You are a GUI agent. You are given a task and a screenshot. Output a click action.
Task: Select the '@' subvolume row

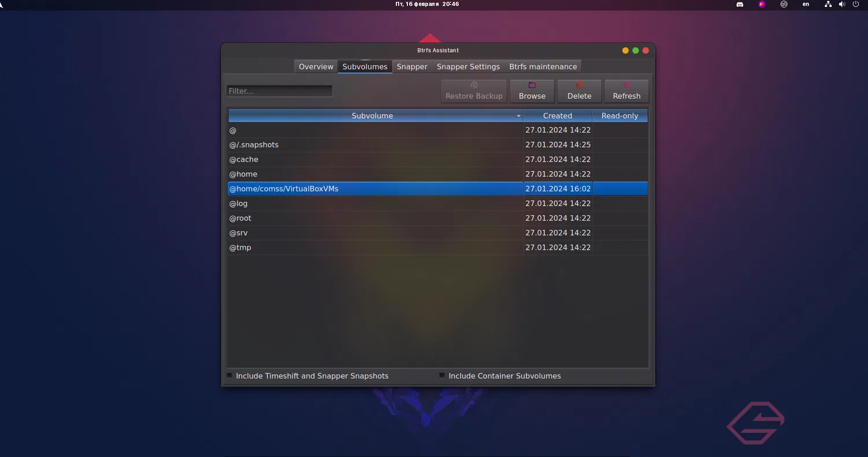[x=438, y=130]
